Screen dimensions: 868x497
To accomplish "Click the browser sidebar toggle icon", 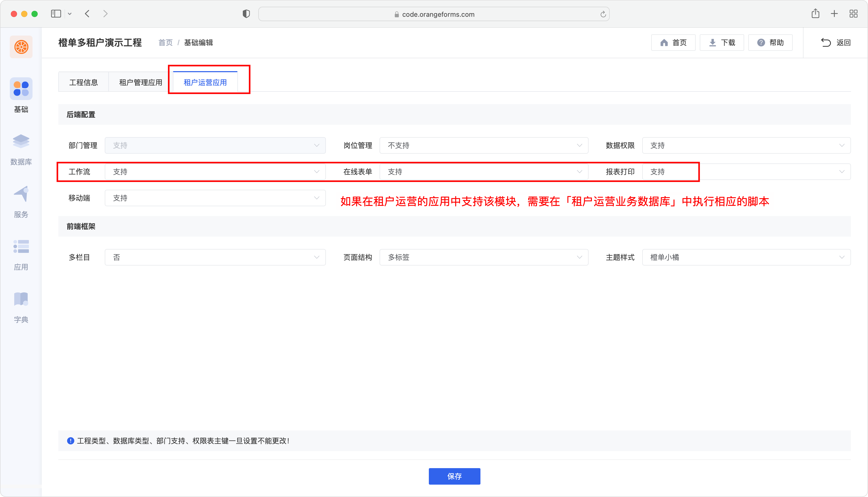I will point(56,14).
